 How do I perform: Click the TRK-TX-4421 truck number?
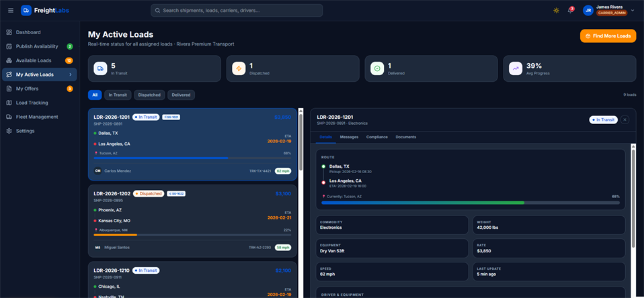260,170
